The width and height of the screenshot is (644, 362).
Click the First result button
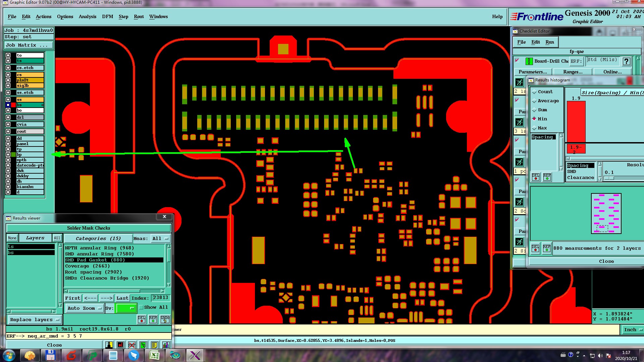pos(73,298)
